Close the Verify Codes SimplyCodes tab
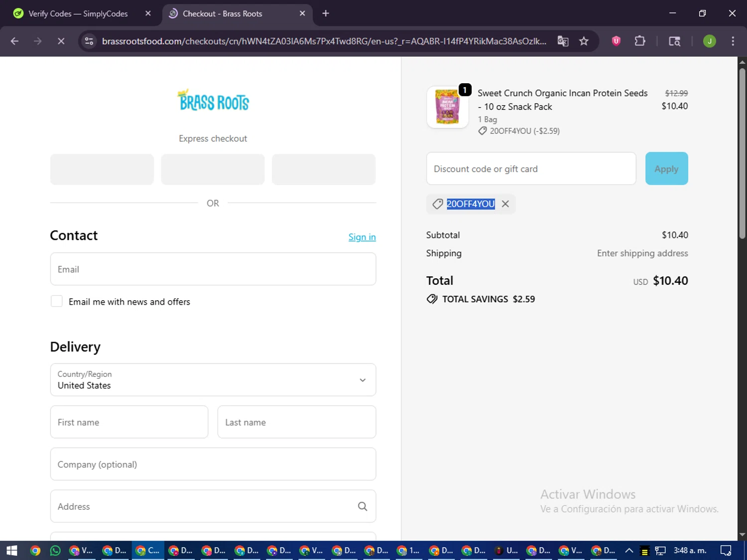Screen dimensions: 747x560 pyautogui.click(x=148, y=13)
